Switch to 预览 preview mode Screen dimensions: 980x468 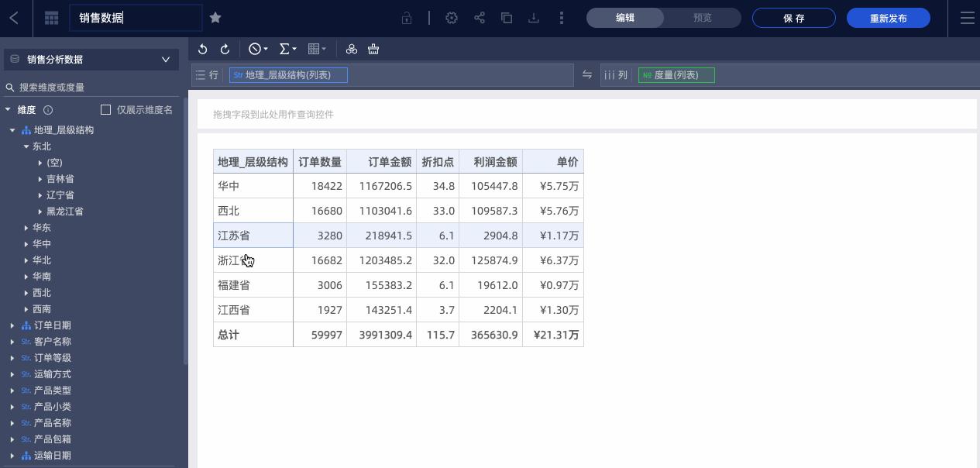(x=702, y=17)
